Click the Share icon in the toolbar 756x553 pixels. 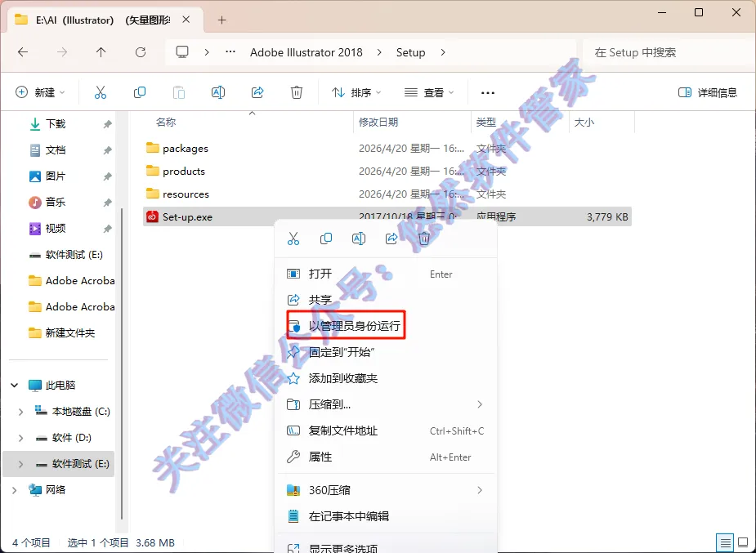(x=257, y=92)
